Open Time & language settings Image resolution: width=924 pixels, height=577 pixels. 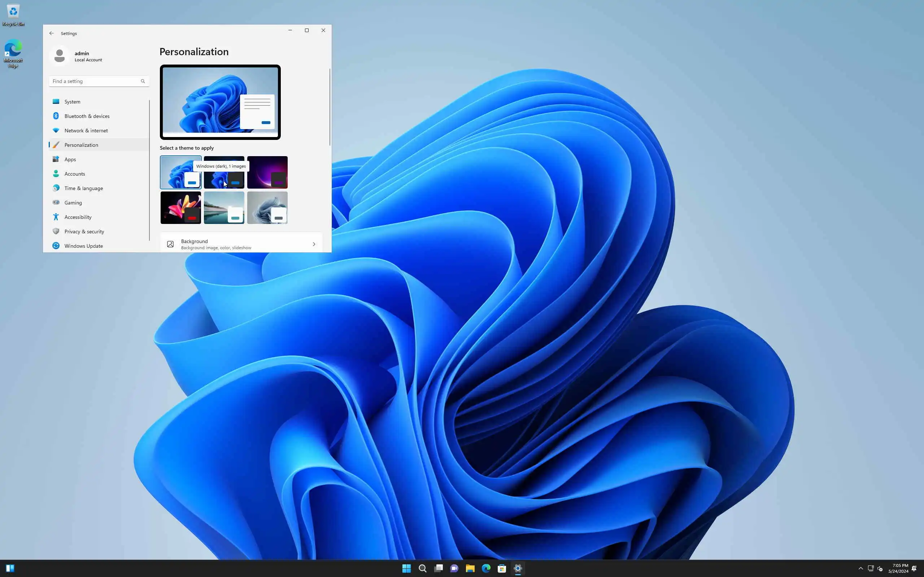click(83, 188)
